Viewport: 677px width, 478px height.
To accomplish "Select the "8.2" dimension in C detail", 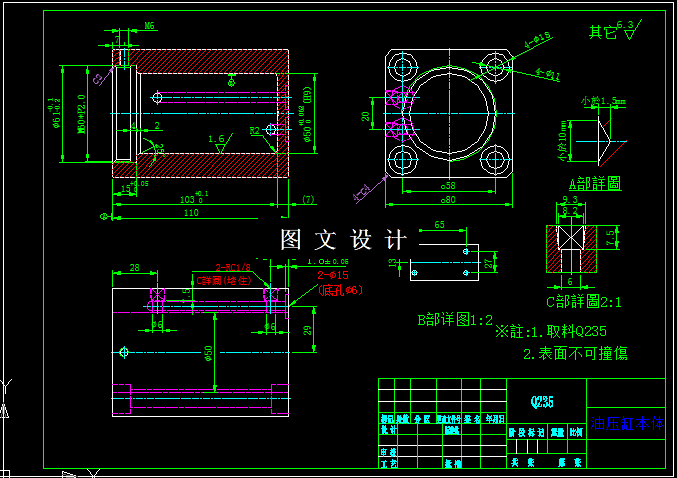I will (x=570, y=211).
